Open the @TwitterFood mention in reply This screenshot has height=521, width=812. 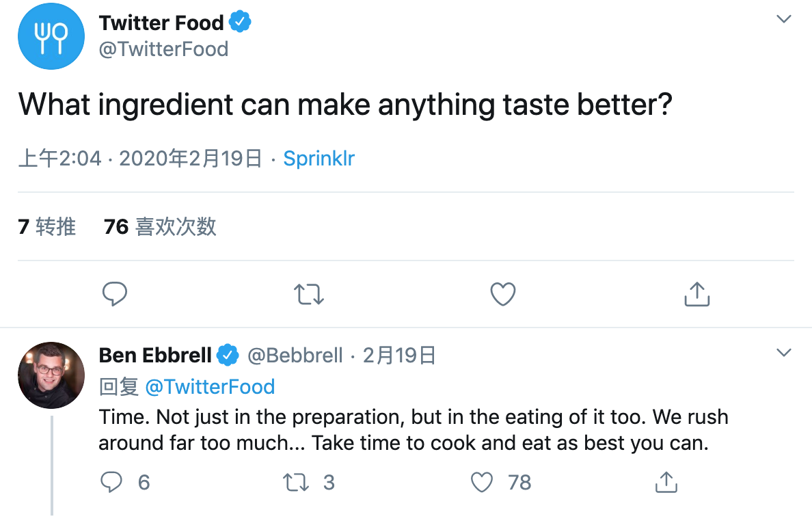click(x=210, y=387)
